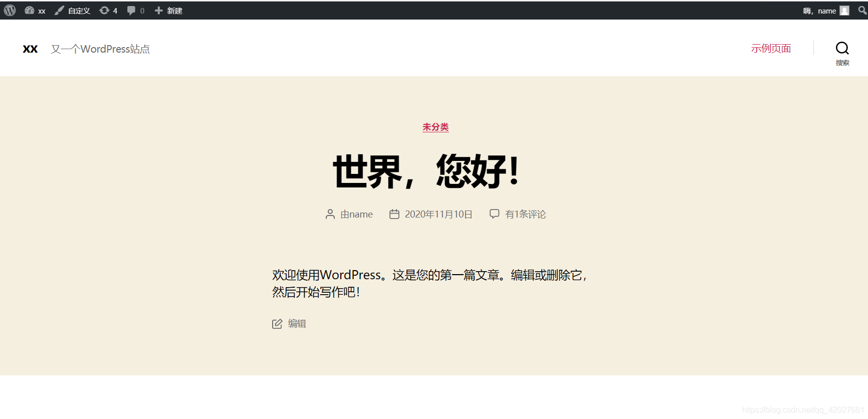Screen dimensions: 868x419
Task: Open the 2020年11月10日 date link
Action: click(439, 215)
